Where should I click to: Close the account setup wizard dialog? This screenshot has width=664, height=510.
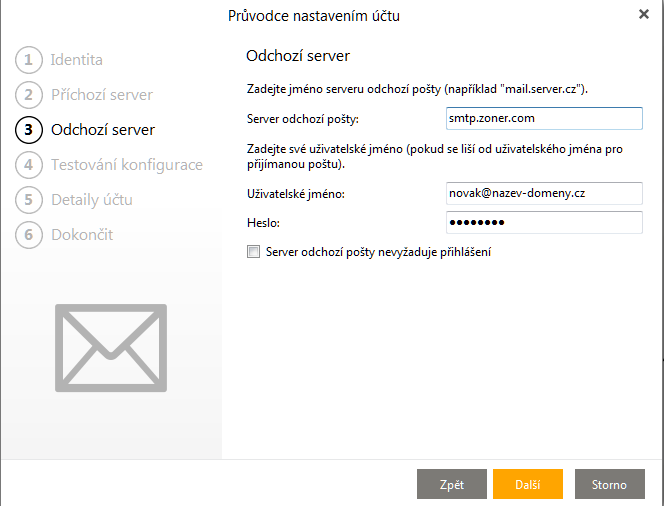point(644,14)
